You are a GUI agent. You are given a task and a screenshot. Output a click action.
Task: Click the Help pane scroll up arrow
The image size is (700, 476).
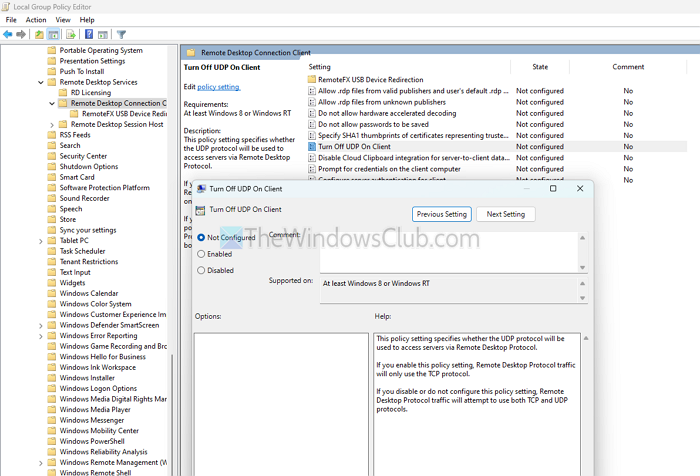point(586,338)
